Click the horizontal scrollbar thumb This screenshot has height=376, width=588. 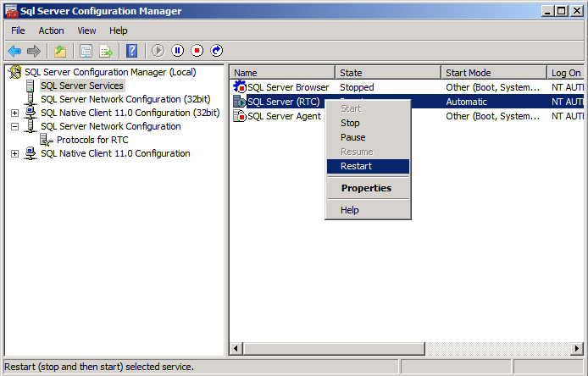[x=334, y=349]
